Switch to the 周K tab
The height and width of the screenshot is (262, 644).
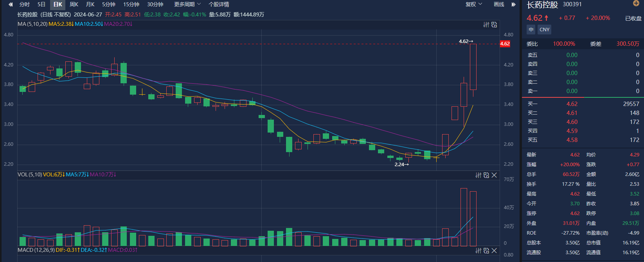[74, 4]
